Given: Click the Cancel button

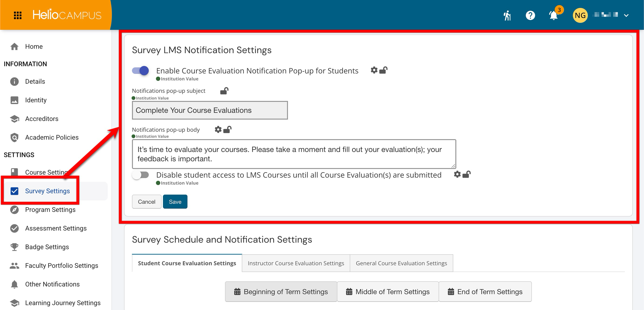Looking at the screenshot, I should (146, 201).
